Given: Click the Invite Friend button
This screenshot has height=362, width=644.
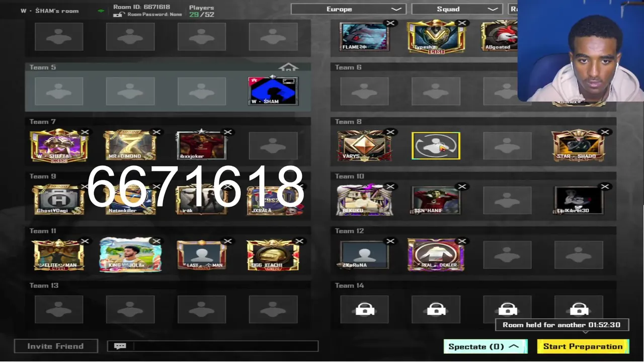Looking at the screenshot, I should (56, 346).
